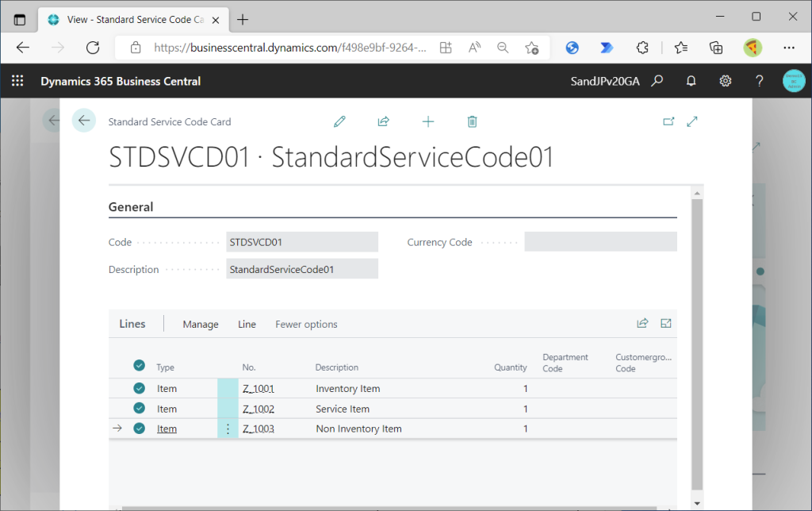The width and height of the screenshot is (812, 511).
Task: Toggle the Z_1002 row selection checkmark
Action: (x=140, y=409)
